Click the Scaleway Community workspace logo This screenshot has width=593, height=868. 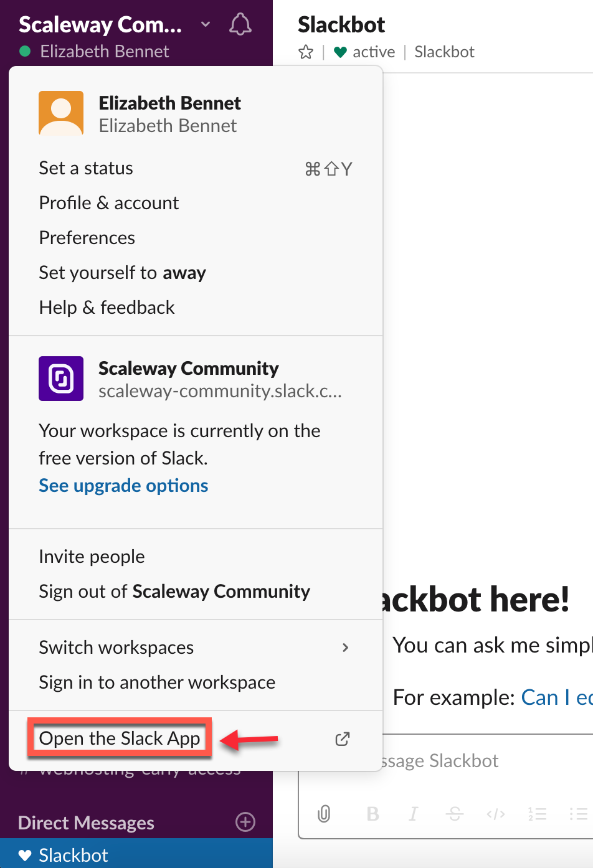coord(60,379)
